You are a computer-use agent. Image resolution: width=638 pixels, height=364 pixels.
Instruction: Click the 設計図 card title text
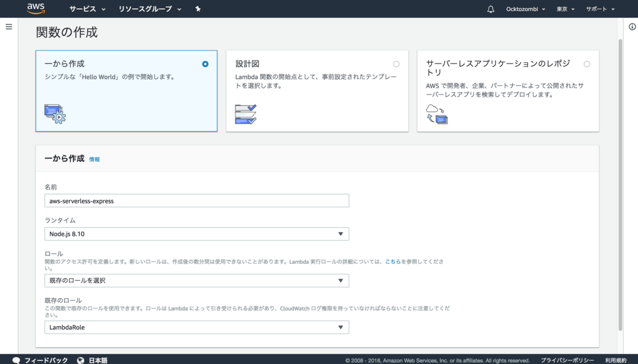(x=247, y=64)
